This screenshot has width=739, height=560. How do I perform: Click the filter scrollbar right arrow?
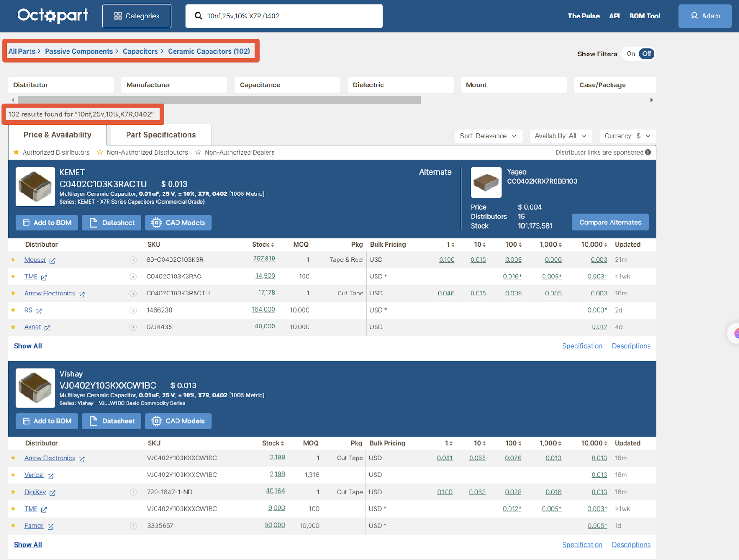pos(651,100)
